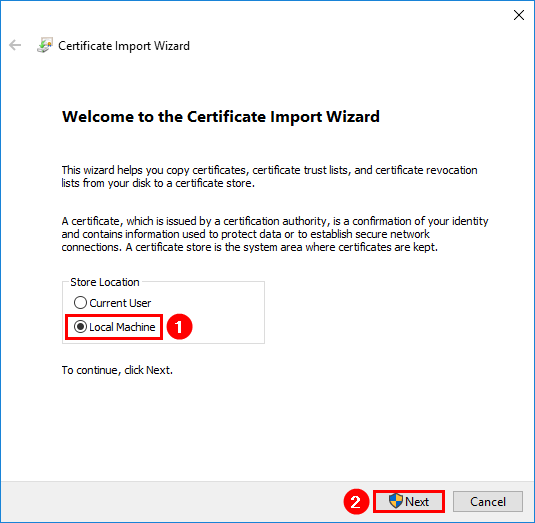Click the red number 2 badge
The width and height of the screenshot is (535, 523).
pyautogui.click(x=356, y=502)
